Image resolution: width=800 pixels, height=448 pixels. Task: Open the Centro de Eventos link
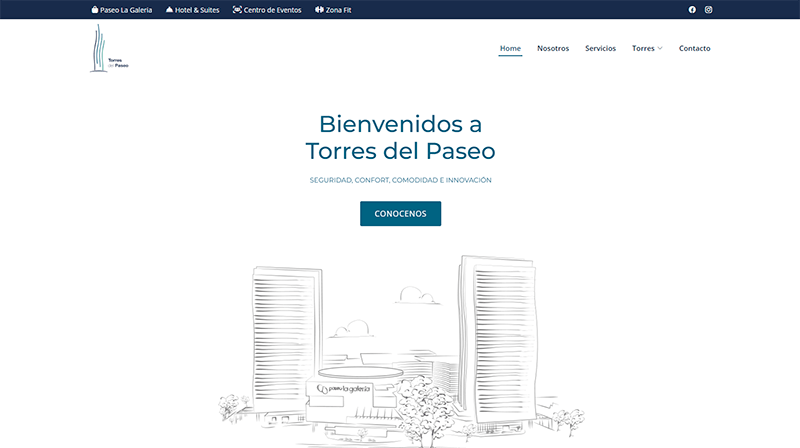click(272, 10)
